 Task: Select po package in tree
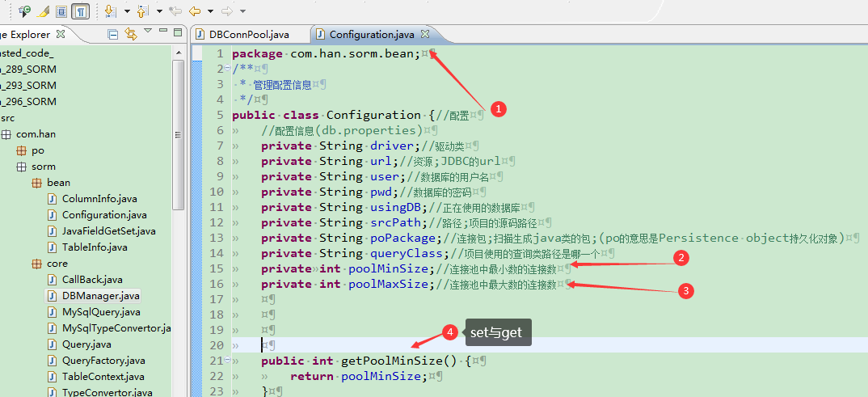click(38, 150)
